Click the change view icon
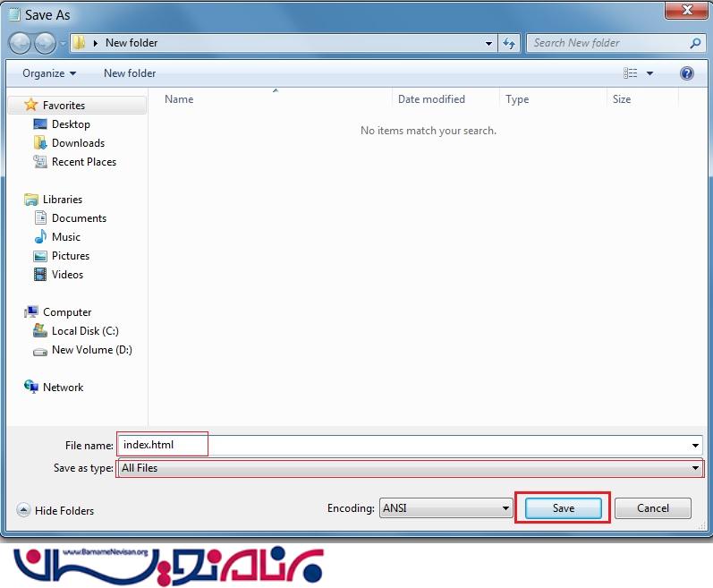Screen dimensions: 713x588 [x=631, y=73]
